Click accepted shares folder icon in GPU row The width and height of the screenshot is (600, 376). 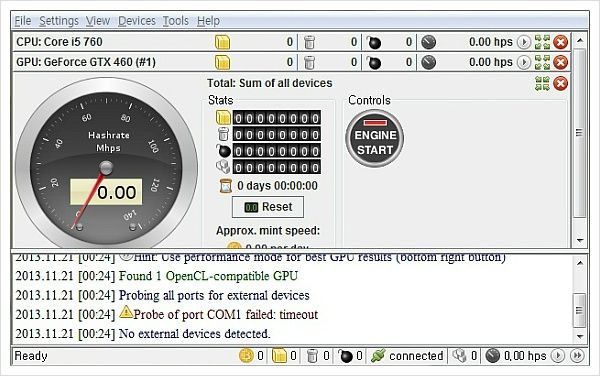[222, 62]
